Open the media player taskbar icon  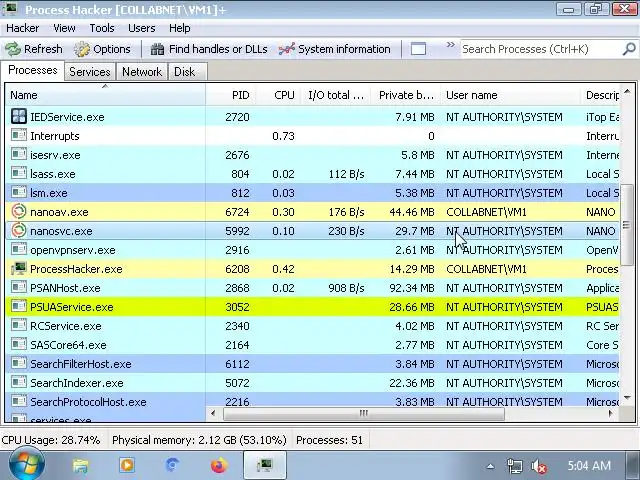[x=127, y=465]
